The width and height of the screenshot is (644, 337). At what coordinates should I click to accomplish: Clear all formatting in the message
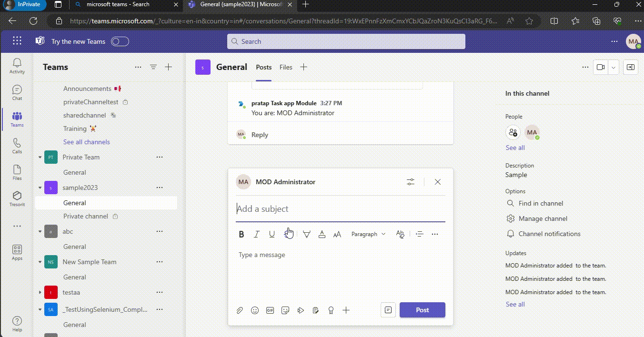coord(400,234)
